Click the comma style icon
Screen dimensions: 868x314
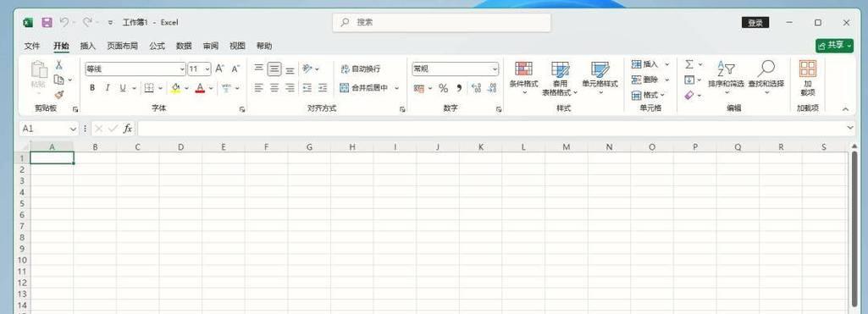[459, 88]
